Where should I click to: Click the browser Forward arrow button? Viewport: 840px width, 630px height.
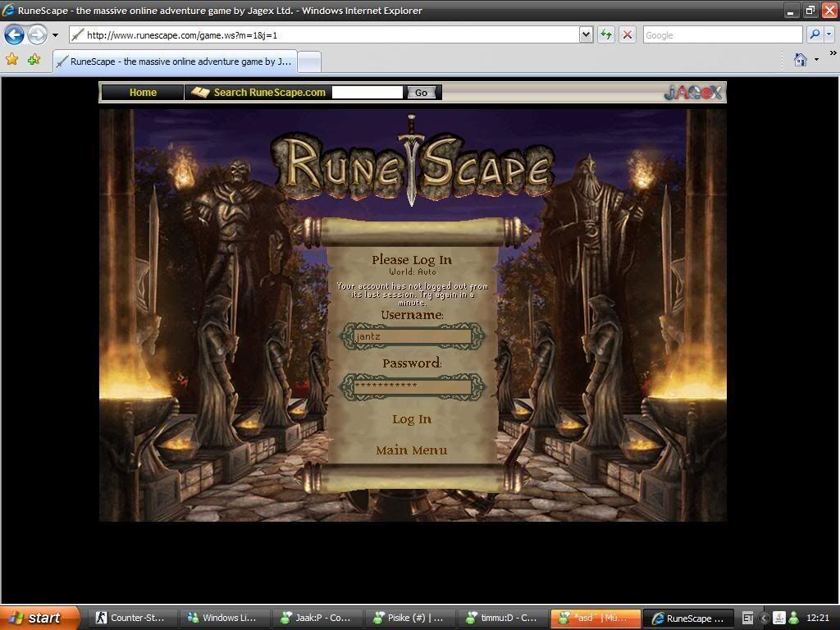point(37,34)
